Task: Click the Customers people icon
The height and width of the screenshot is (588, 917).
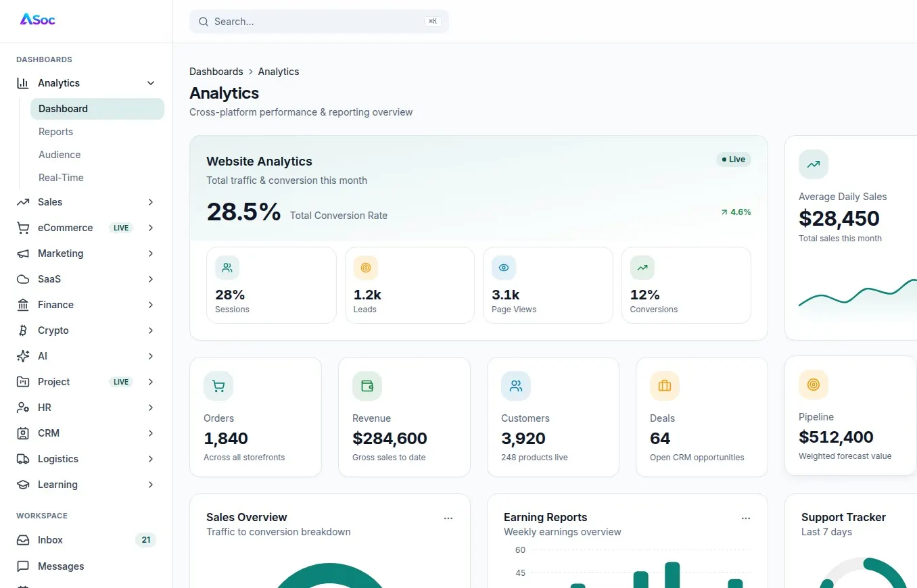Action: coord(516,386)
